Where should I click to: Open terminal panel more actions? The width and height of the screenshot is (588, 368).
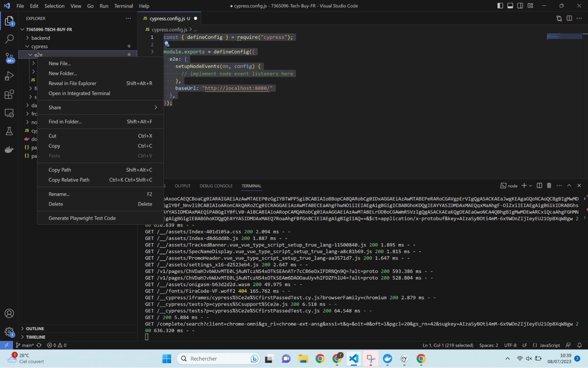click(559, 185)
